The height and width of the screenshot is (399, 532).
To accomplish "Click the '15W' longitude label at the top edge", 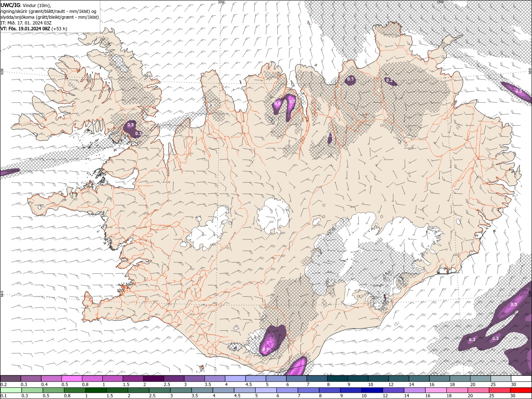I will pos(440,2).
